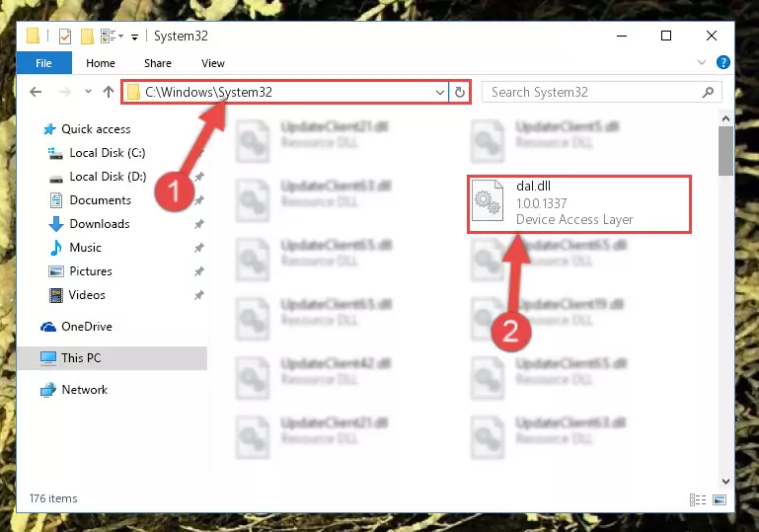This screenshot has width=759, height=532.
Task: Click the pin icon next to Music
Action: [x=199, y=248]
